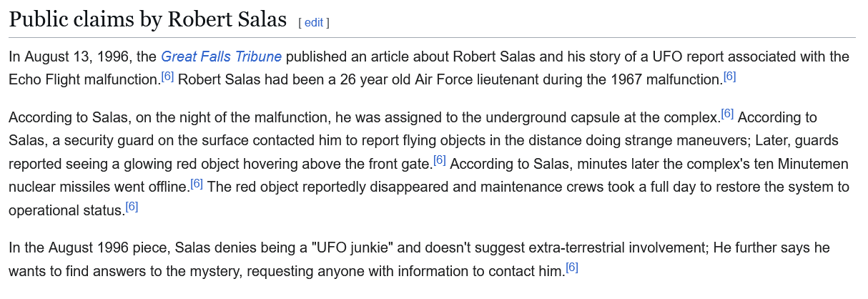Open citation 6 after "operational status"
868x299 pixels.
pos(132,207)
